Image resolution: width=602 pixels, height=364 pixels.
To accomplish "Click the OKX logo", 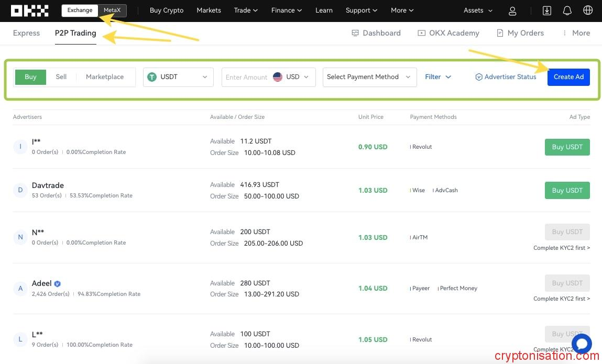I will click(x=29, y=10).
